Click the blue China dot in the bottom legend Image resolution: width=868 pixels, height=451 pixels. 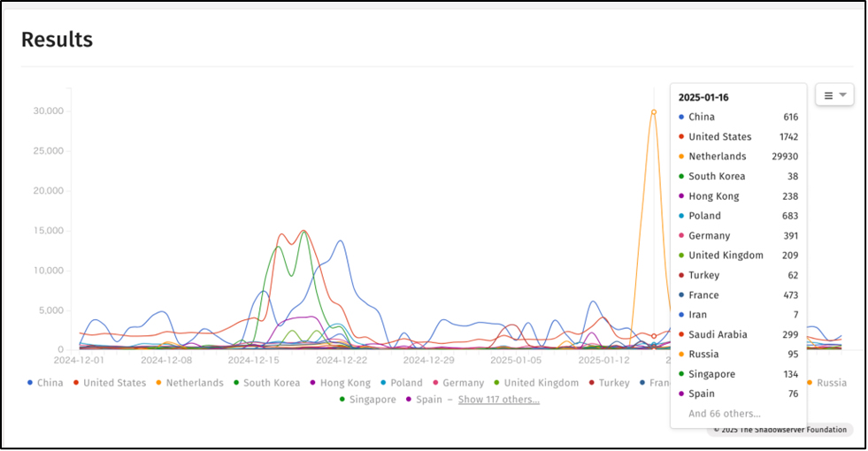pos(31,383)
